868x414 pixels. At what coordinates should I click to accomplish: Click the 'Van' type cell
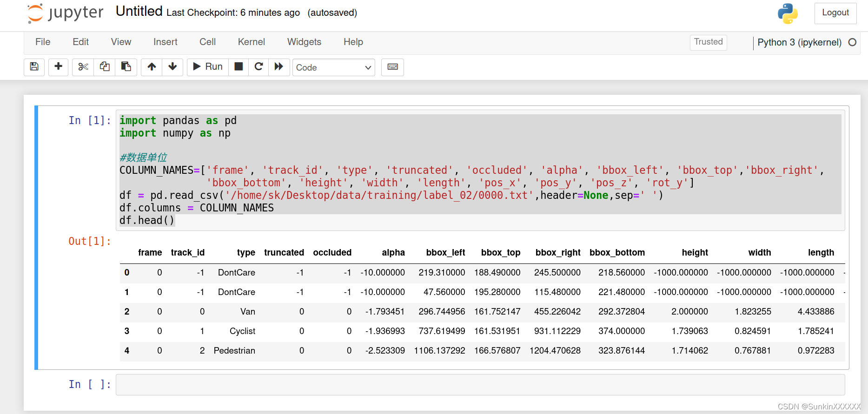tap(248, 312)
